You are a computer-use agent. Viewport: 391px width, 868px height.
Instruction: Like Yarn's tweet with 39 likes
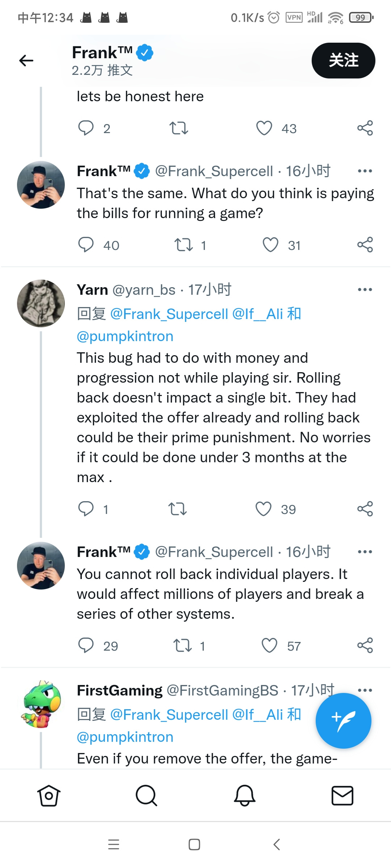(x=264, y=509)
